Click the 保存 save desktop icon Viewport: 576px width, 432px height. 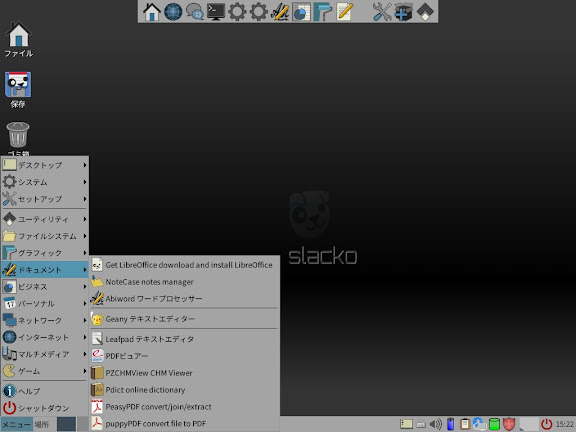coord(18,90)
